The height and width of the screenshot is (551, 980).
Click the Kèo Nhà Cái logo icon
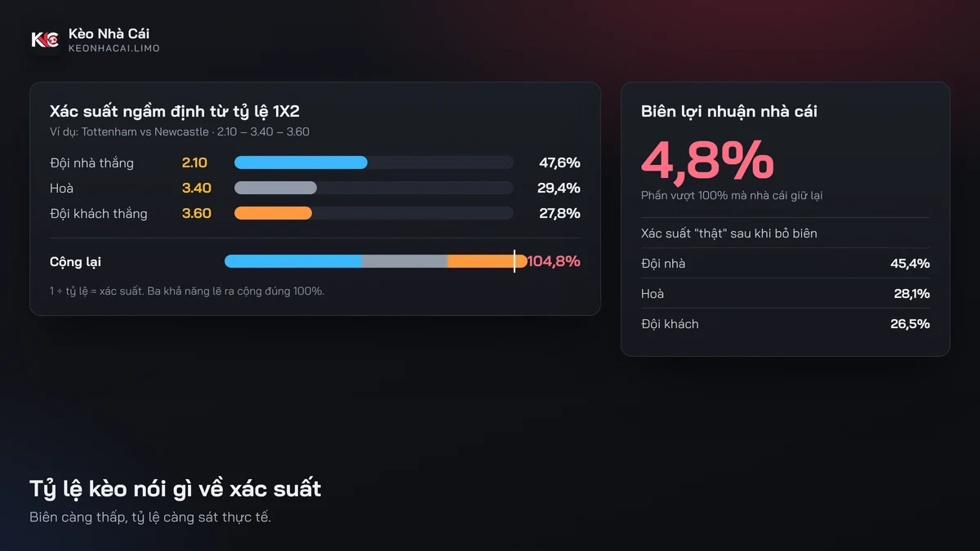(x=45, y=40)
